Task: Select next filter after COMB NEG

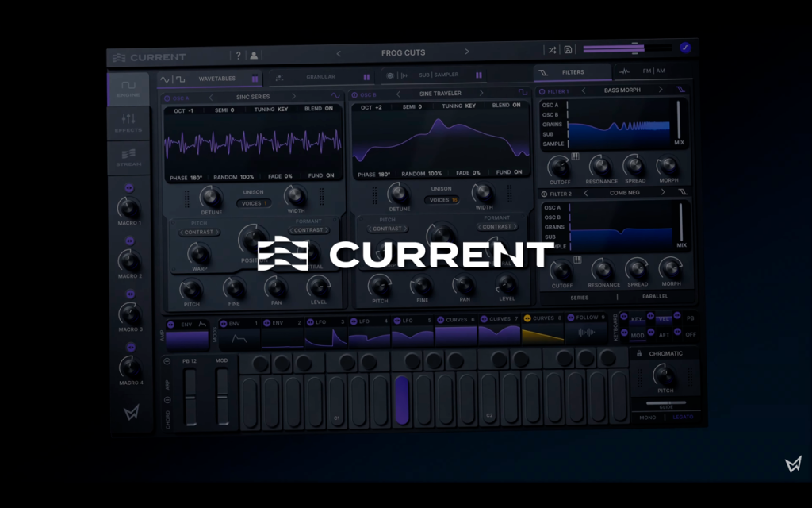Action: [x=663, y=192]
